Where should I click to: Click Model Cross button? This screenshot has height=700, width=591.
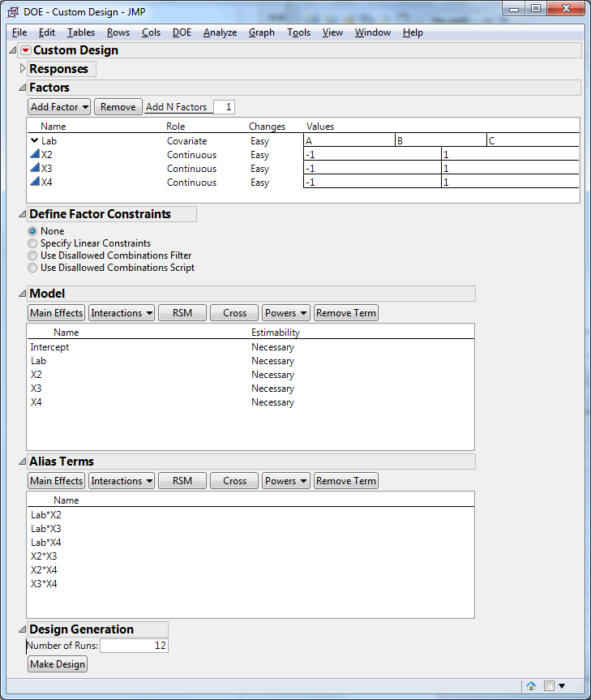(234, 313)
